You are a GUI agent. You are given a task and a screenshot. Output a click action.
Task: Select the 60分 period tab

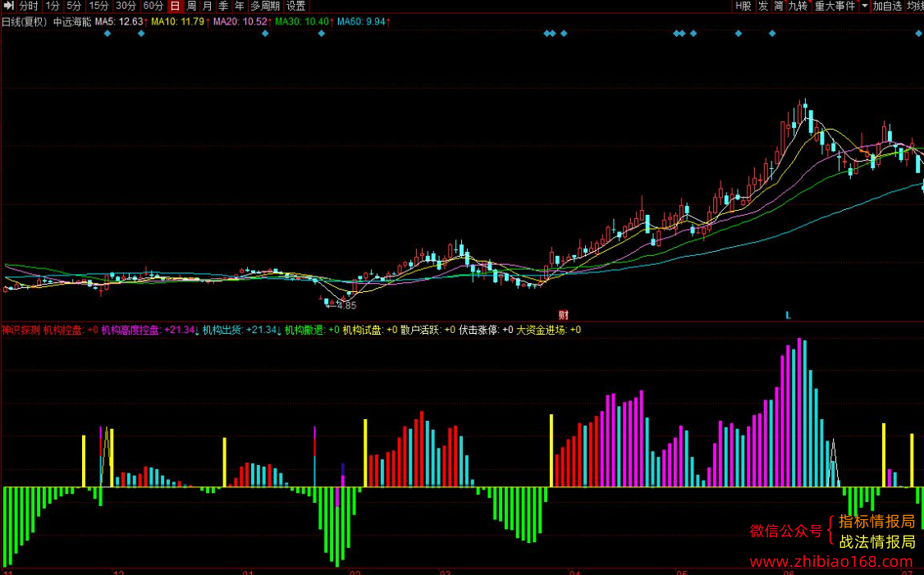(153, 6)
